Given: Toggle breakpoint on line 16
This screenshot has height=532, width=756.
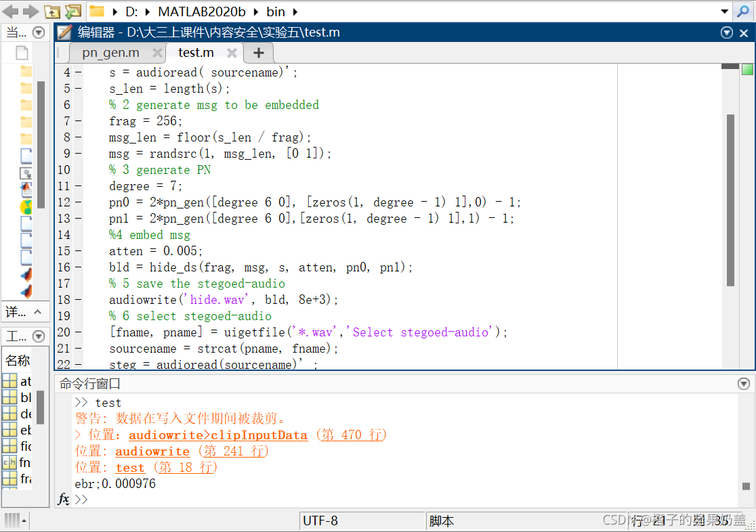Looking at the screenshot, I should point(78,267).
